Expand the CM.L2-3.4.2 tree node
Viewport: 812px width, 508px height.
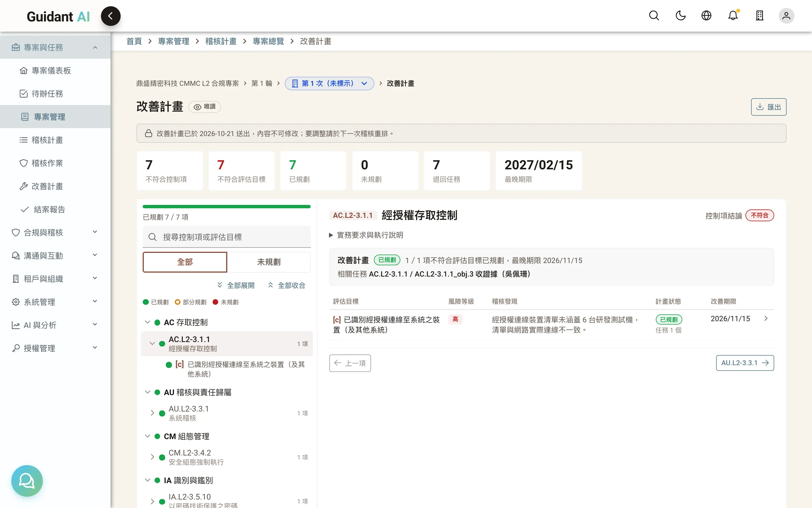[x=152, y=457]
